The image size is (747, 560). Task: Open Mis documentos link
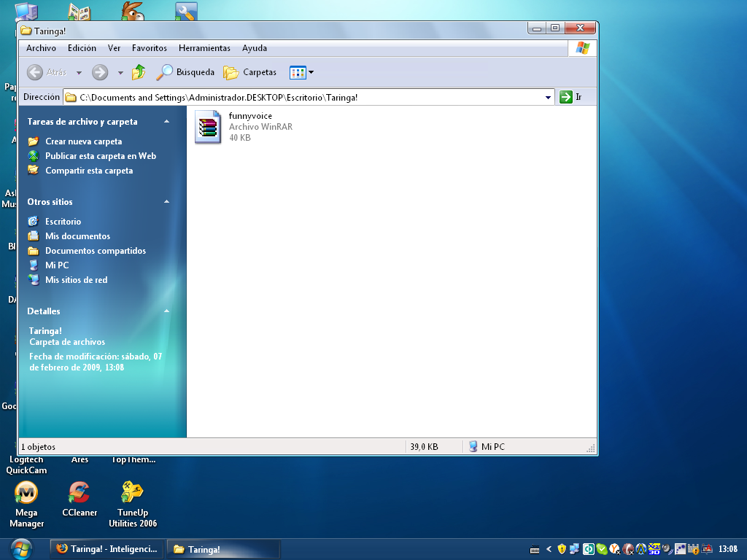coord(77,236)
